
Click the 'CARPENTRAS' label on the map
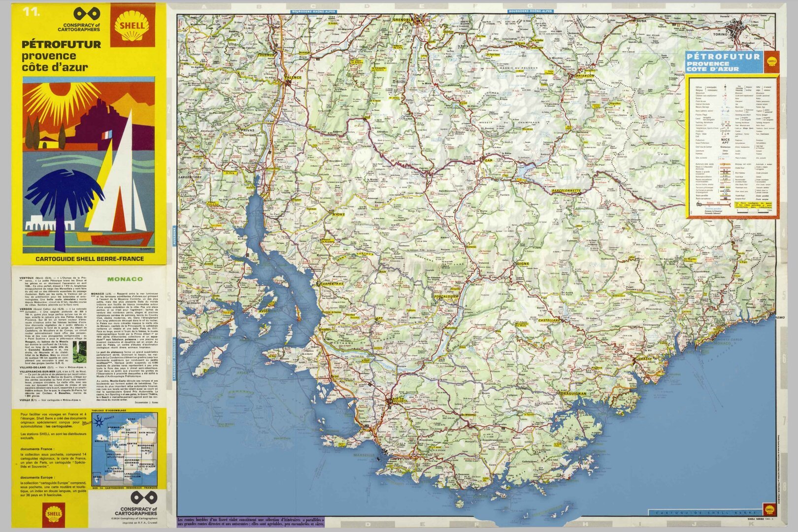[x=332, y=284]
